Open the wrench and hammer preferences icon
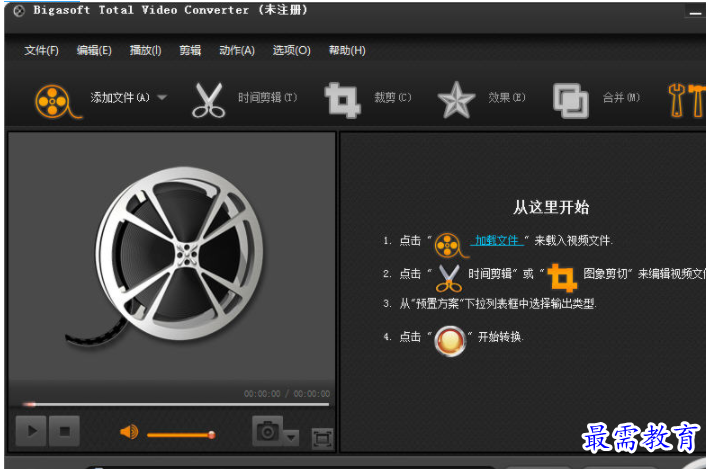Screen dimensions: 706x469 tap(687, 100)
